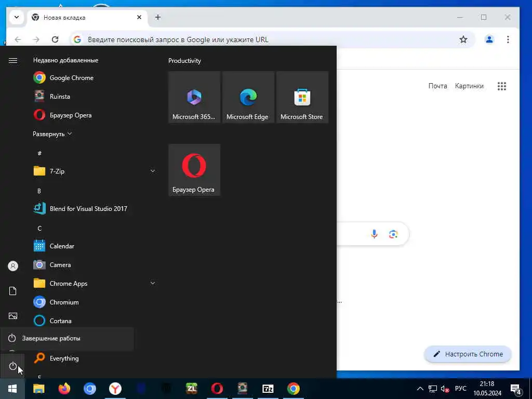The width and height of the screenshot is (532, 399).
Task: Bookmark this tab with star icon
Action: click(463, 39)
